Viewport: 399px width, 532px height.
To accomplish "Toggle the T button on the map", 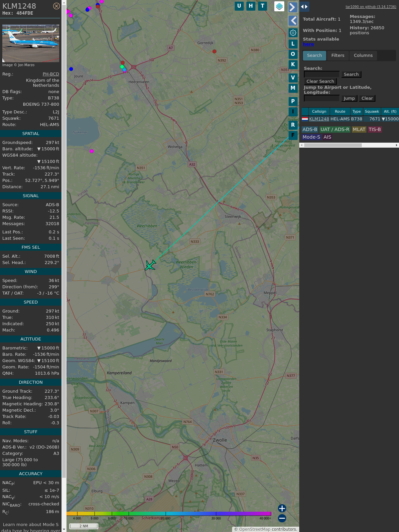I will click(263, 6).
